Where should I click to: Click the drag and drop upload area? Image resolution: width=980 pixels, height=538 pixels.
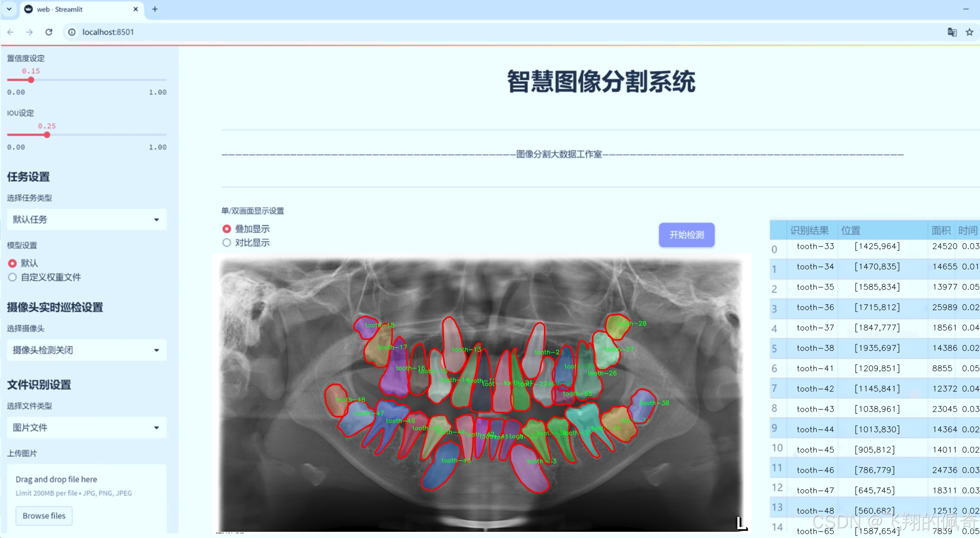87,498
